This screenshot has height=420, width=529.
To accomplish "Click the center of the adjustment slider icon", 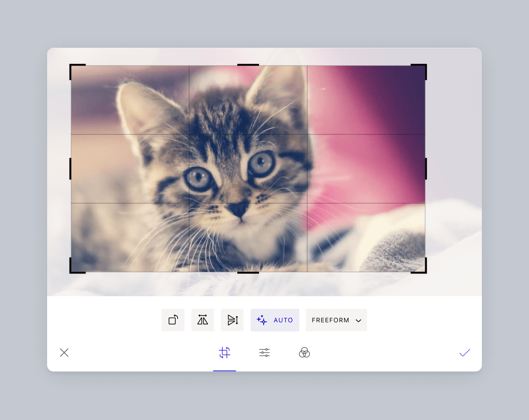I will pyautogui.click(x=264, y=352).
